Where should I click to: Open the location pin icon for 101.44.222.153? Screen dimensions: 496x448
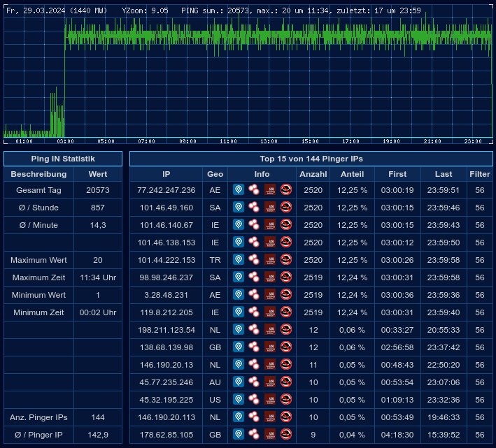[x=239, y=259]
